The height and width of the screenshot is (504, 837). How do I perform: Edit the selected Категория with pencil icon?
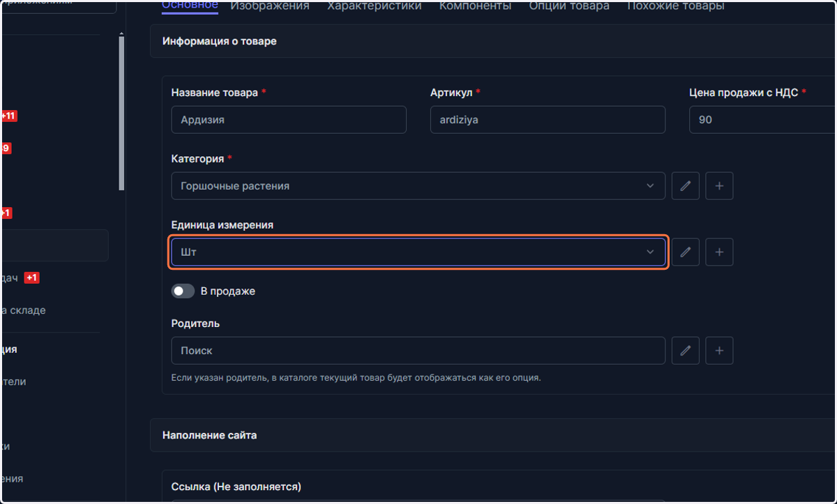pos(686,186)
